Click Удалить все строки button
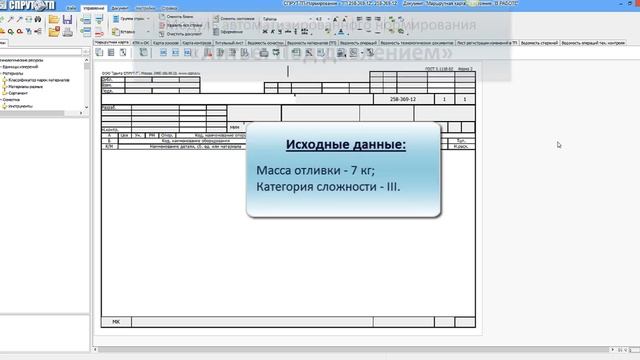The width and height of the screenshot is (640, 360). coord(181,25)
